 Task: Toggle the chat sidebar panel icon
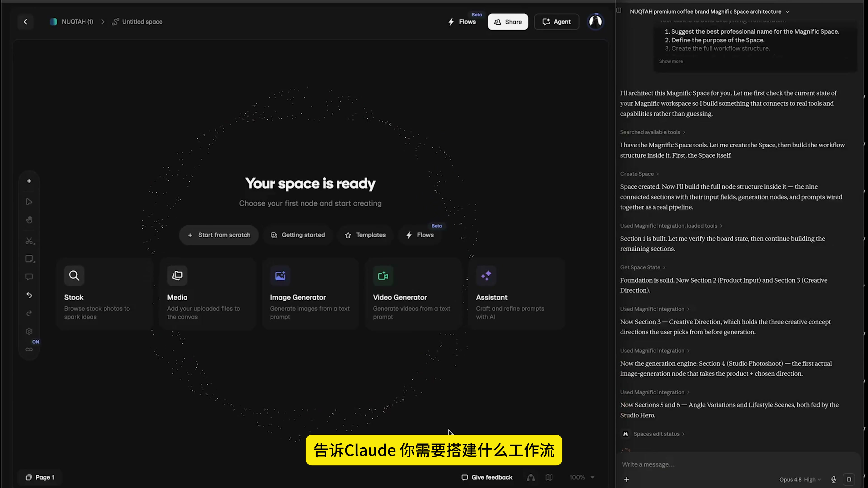tap(619, 10)
